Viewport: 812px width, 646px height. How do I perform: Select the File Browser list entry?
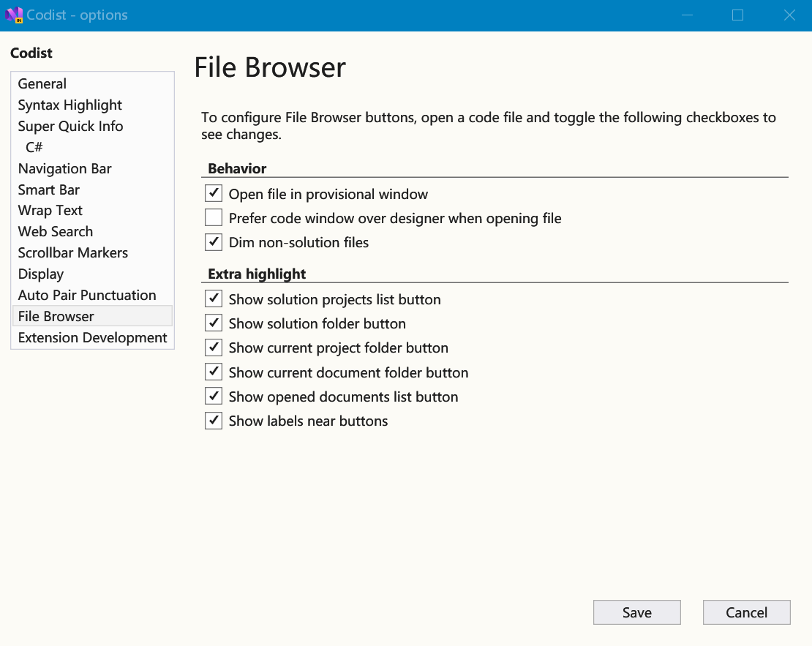(x=92, y=316)
